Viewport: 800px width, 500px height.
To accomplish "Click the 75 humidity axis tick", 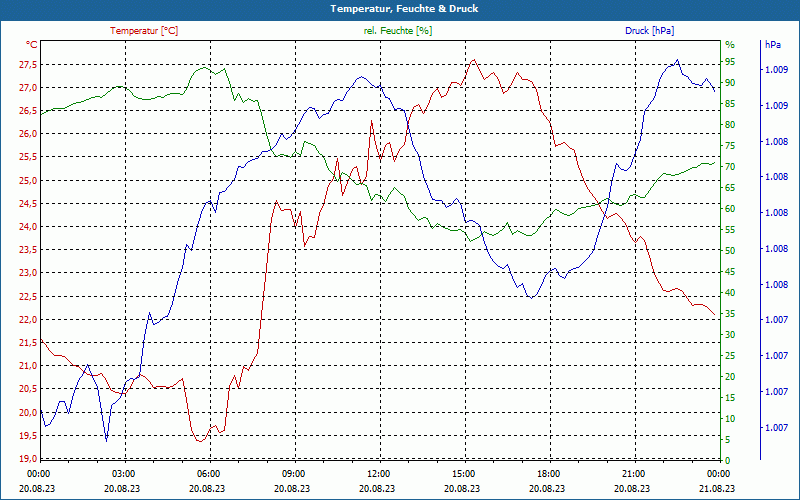I will click(730, 146).
